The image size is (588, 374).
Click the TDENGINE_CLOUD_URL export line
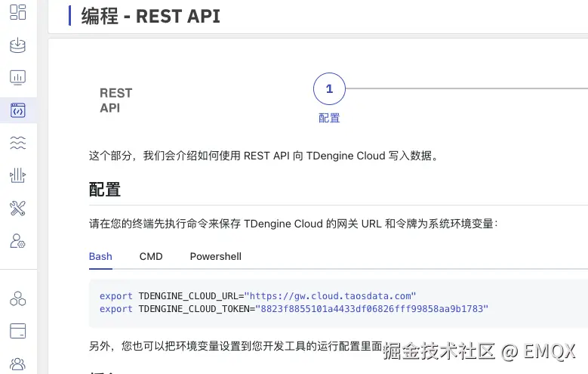[257, 296]
